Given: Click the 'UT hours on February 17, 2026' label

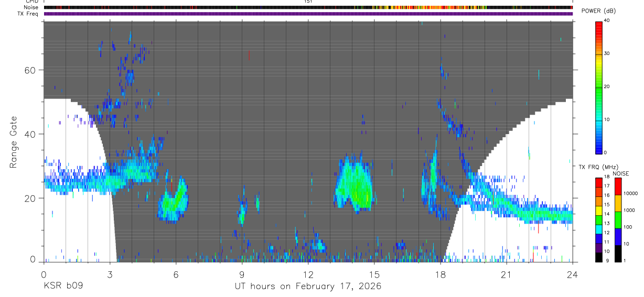Looking at the screenshot, I should (x=307, y=287).
